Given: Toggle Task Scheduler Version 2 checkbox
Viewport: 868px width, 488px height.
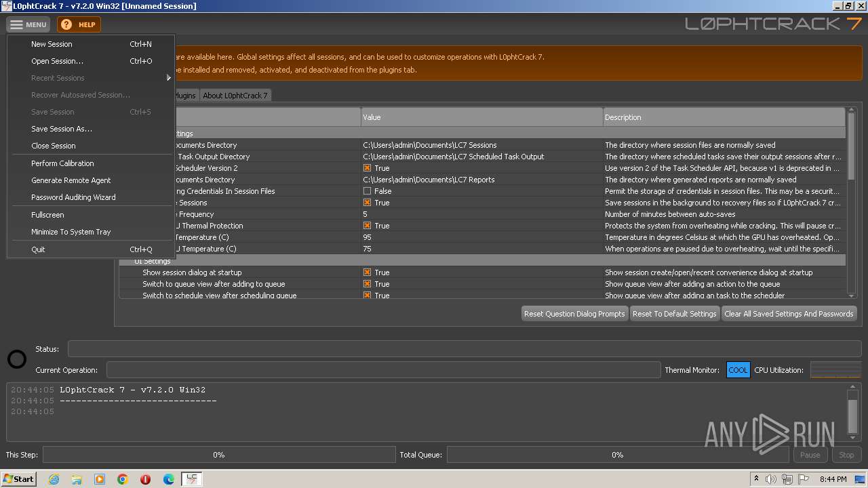Looking at the screenshot, I should point(367,168).
